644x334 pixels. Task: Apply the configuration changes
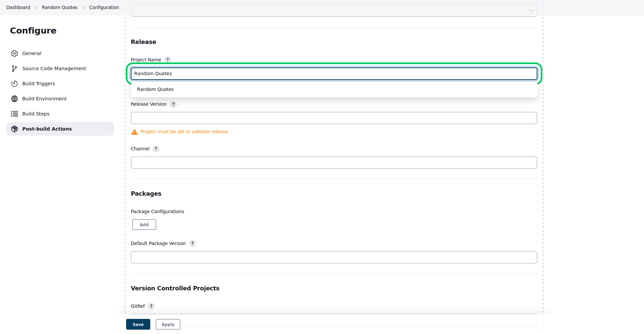168,324
